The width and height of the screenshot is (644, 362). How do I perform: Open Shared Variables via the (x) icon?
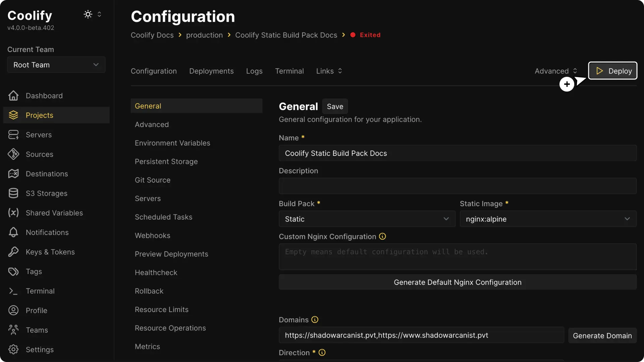(13, 213)
